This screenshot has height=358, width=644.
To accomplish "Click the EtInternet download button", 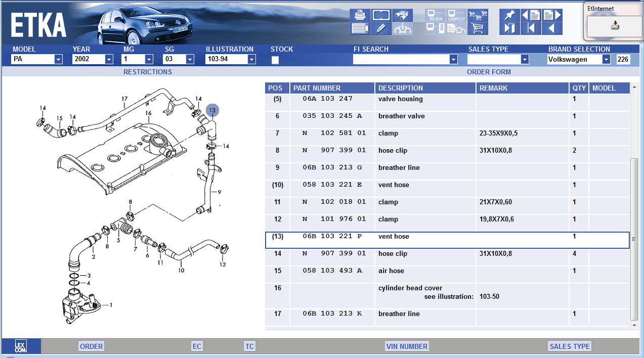I will tap(615, 25).
